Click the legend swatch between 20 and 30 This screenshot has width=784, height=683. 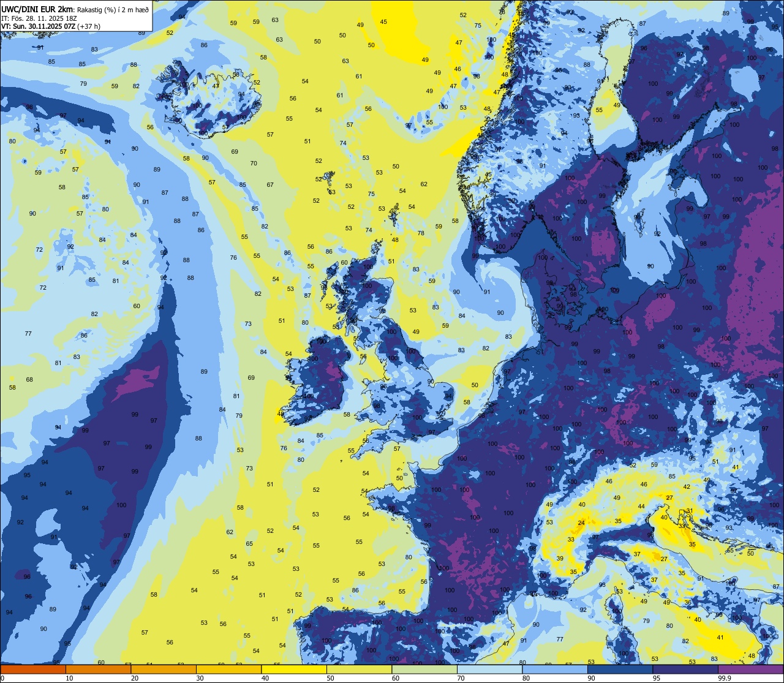coord(164,669)
